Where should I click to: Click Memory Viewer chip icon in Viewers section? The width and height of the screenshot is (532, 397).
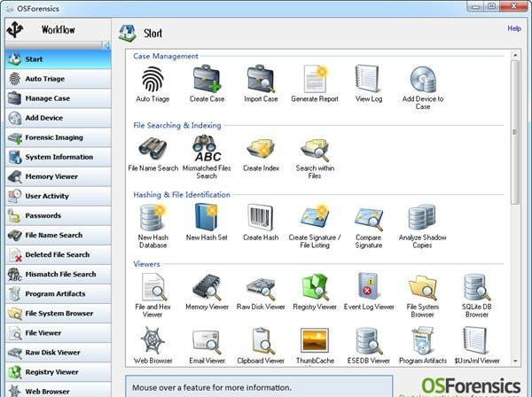pyautogui.click(x=207, y=287)
